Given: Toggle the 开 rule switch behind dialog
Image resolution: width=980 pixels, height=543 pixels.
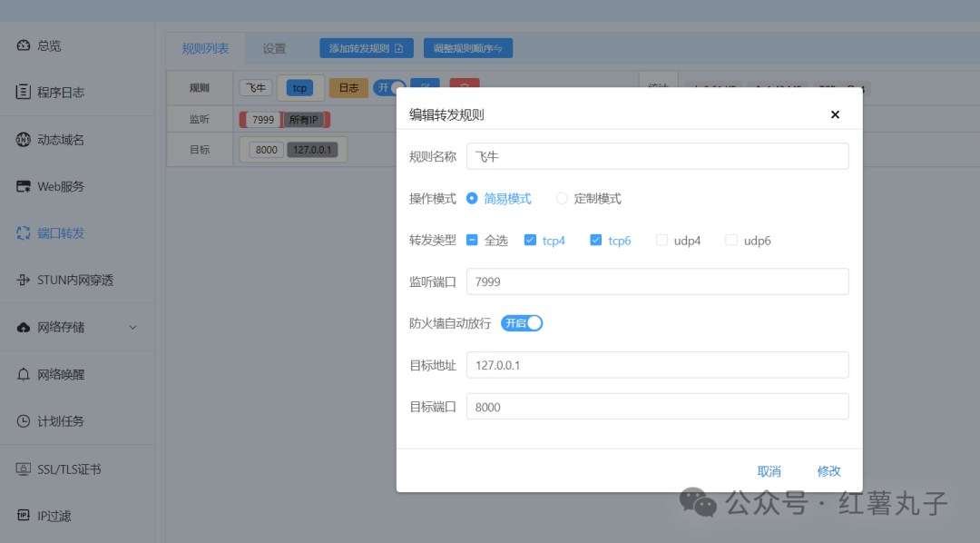Looking at the screenshot, I should (388, 87).
